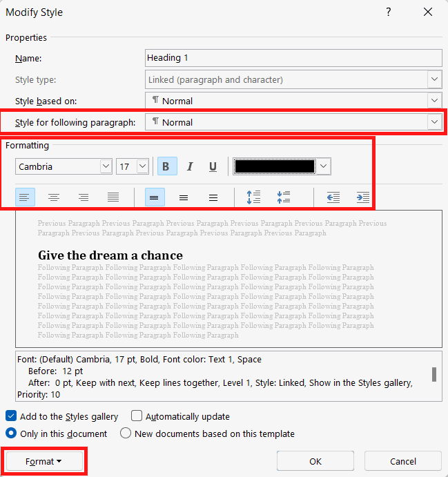Align text to center

coord(54,197)
